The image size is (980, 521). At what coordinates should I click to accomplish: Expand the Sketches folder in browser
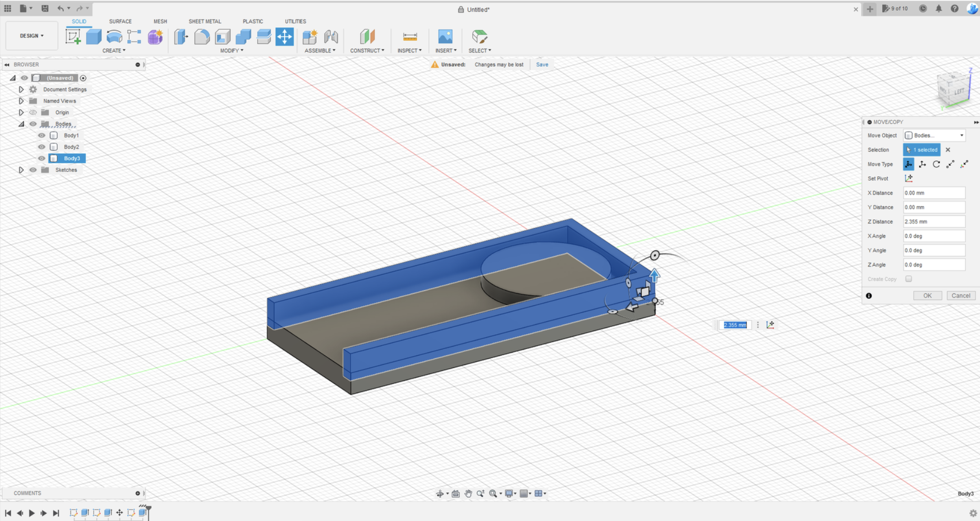click(x=21, y=170)
